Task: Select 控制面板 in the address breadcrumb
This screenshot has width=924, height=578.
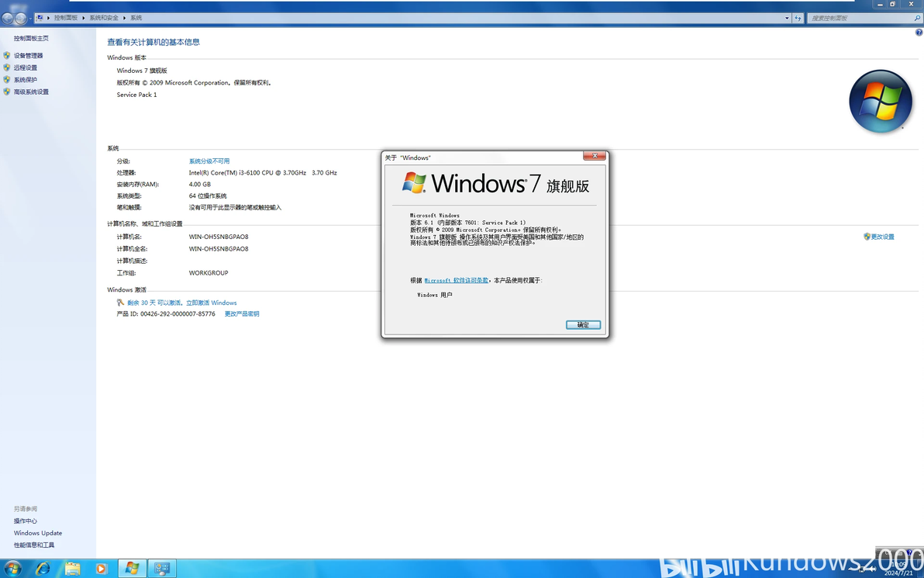Action: click(66, 18)
